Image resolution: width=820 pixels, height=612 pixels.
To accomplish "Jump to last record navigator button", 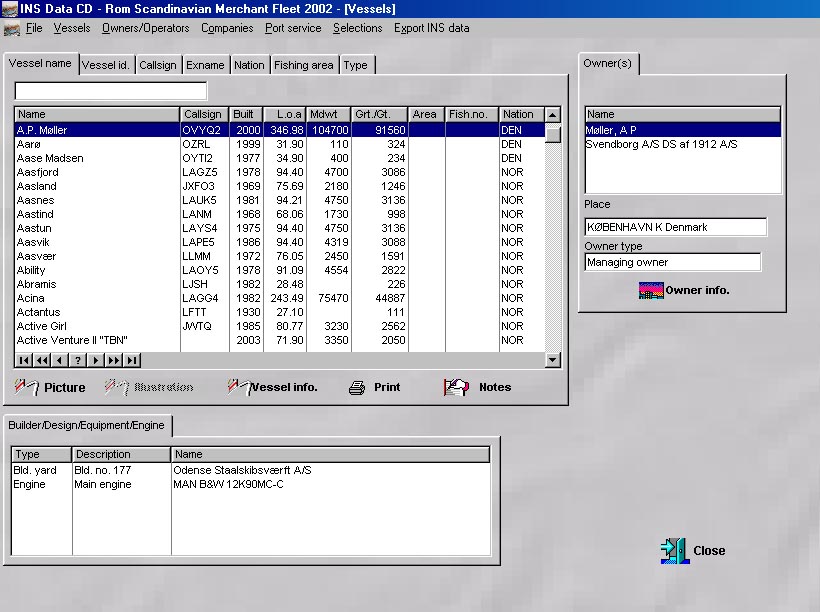I will coord(132,360).
